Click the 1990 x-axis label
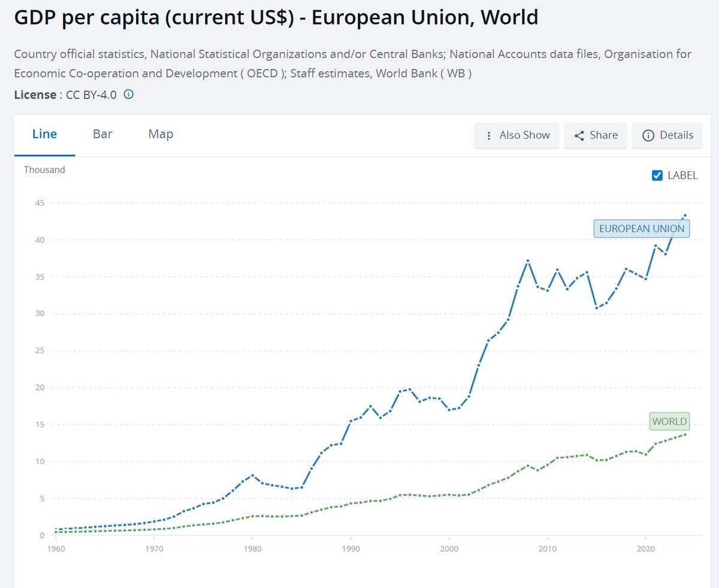719x588 pixels. [351, 548]
